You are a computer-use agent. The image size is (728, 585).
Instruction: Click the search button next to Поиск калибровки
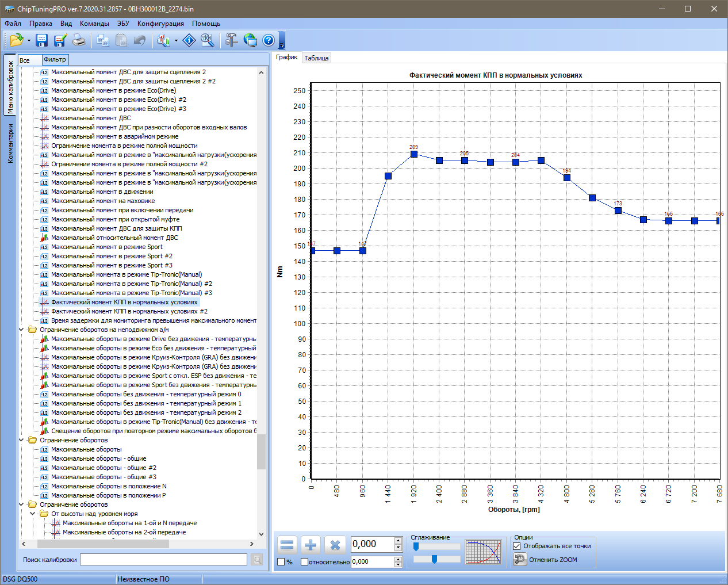tap(257, 560)
